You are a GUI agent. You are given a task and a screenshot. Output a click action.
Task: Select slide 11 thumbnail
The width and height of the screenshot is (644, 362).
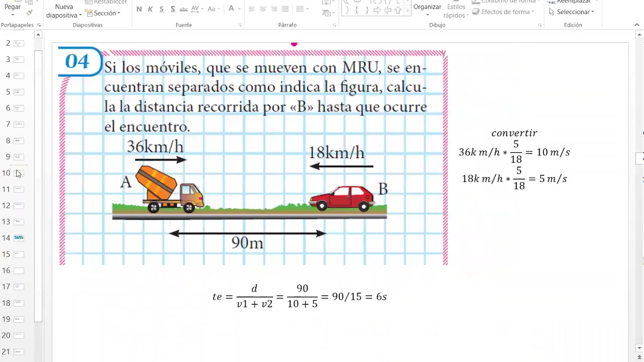[x=19, y=189]
